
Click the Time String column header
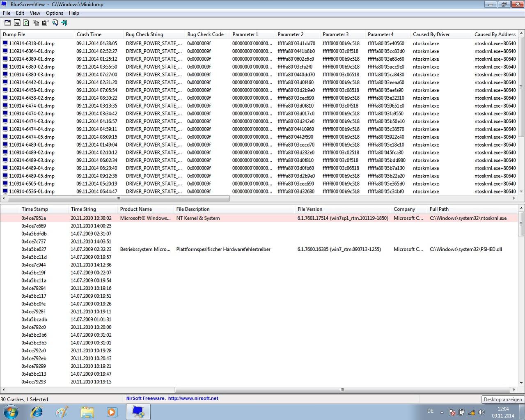coord(93,209)
